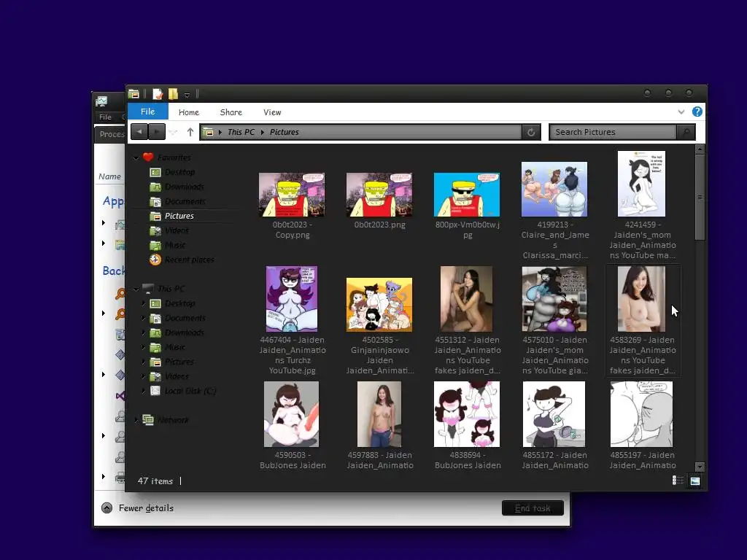This screenshot has width=747, height=560.
Task: Switch to the View ribbon tab
Action: (272, 112)
